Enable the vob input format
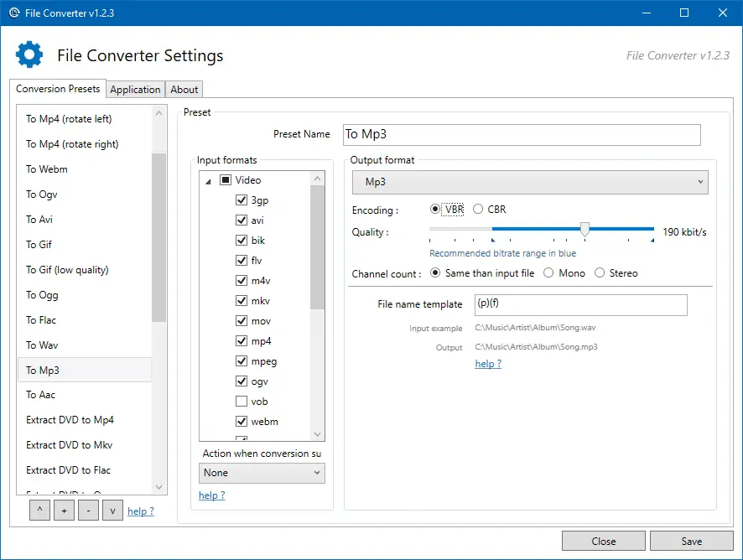The image size is (743, 560). click(242, 401)
